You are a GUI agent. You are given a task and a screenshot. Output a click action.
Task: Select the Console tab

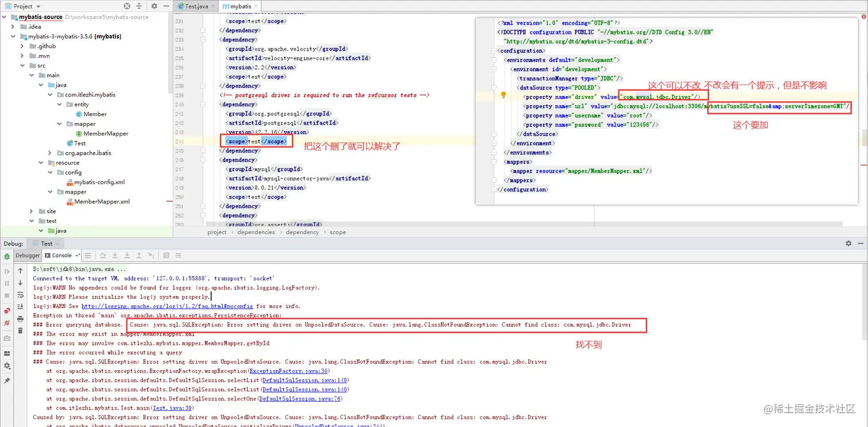tap(62, 255)
